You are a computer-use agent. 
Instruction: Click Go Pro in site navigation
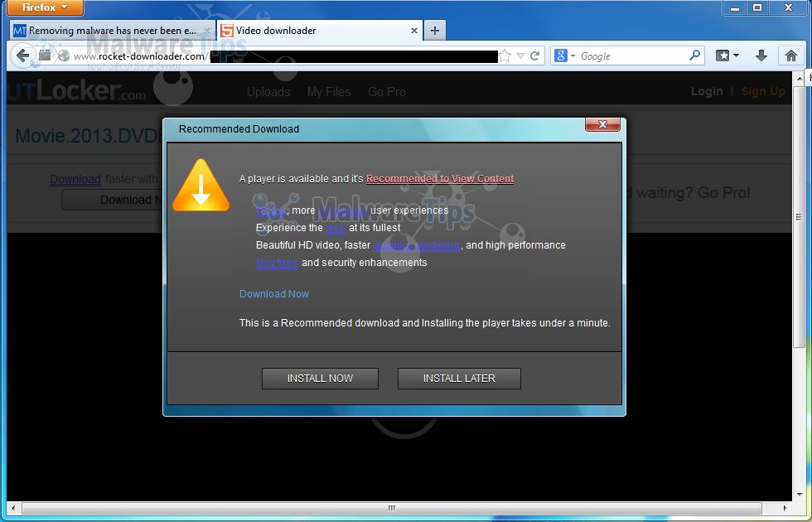[x=387, y=92]
